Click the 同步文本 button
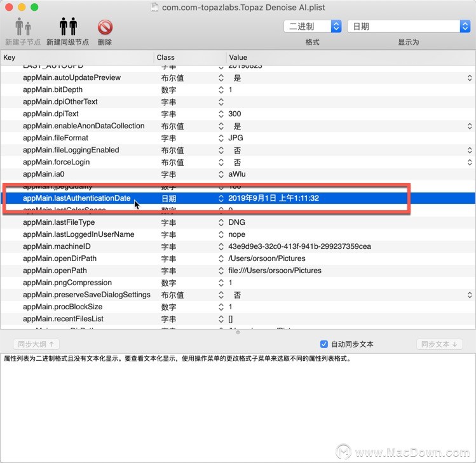The image size is (476, 463). (439, 344)
